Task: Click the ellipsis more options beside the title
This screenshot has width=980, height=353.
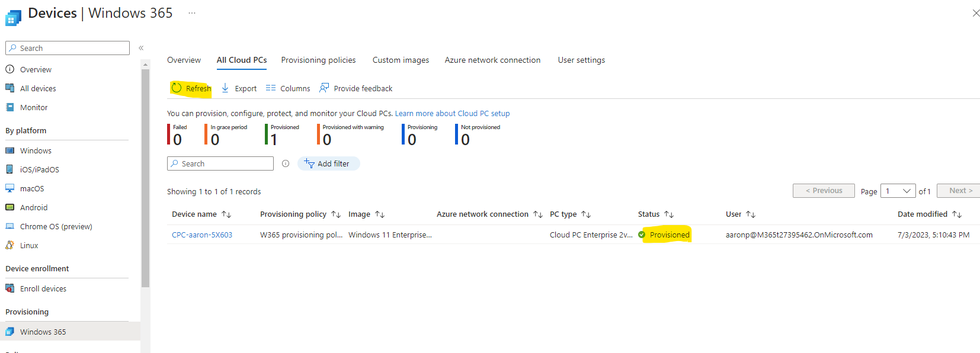Action: [x=192, y=13]
